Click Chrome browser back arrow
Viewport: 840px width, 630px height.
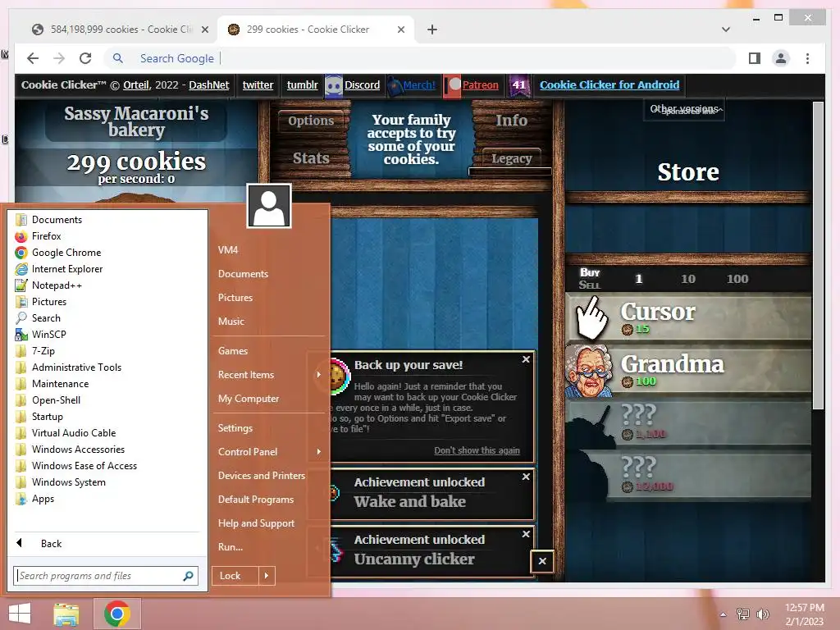[x=33, y=58]
